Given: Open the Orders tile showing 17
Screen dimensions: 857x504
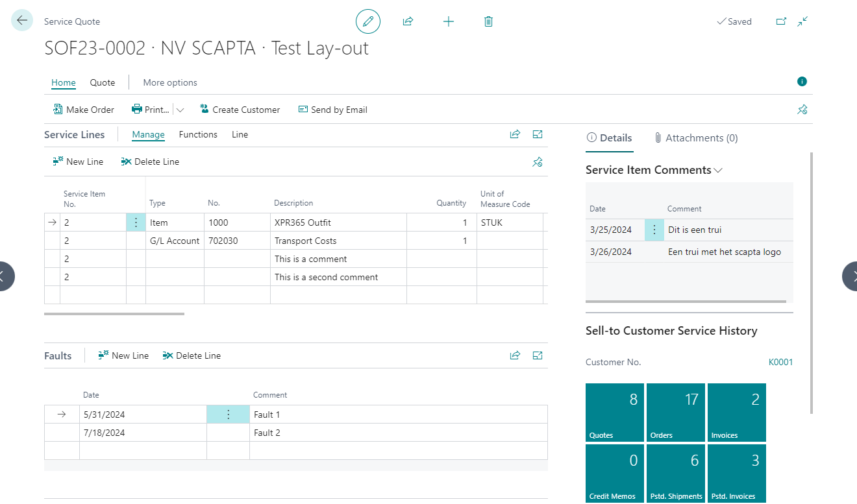Looking at the screenshot, I should 675,412.
